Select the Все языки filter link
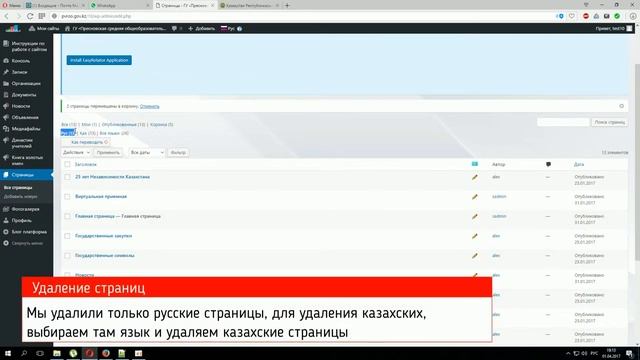 pos(114,133)
